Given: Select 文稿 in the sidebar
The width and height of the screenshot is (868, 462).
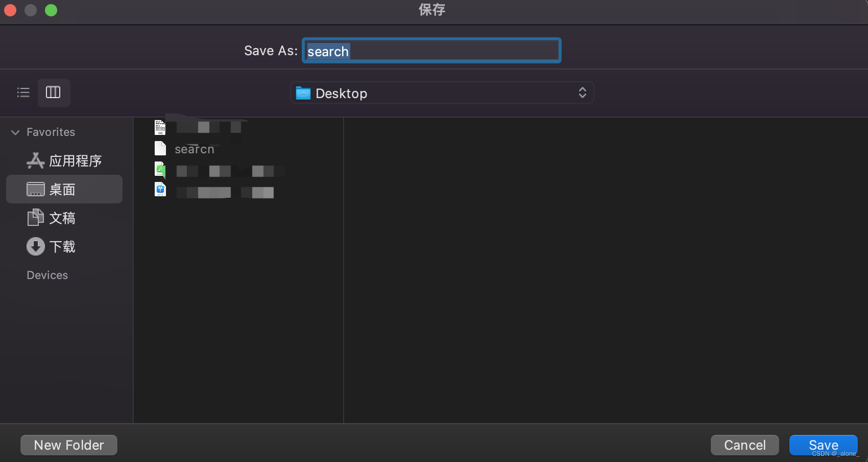Looking at the screenshot, I should 64,218.
